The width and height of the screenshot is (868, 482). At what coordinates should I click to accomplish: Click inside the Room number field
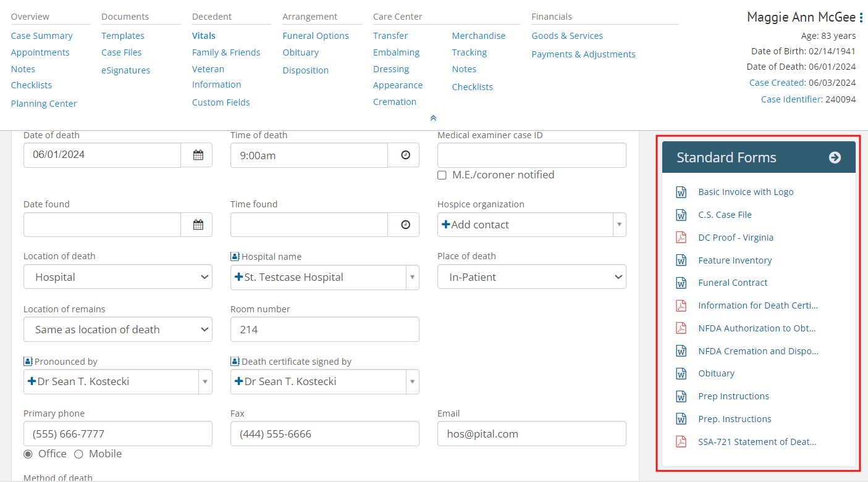[x=324, y=329]
